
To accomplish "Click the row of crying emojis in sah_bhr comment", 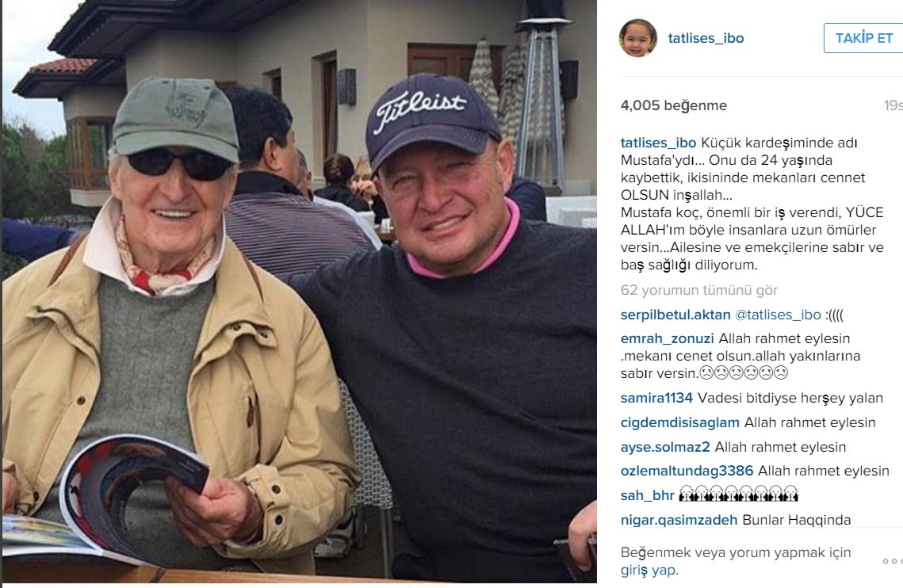I will tap(738, 494).
